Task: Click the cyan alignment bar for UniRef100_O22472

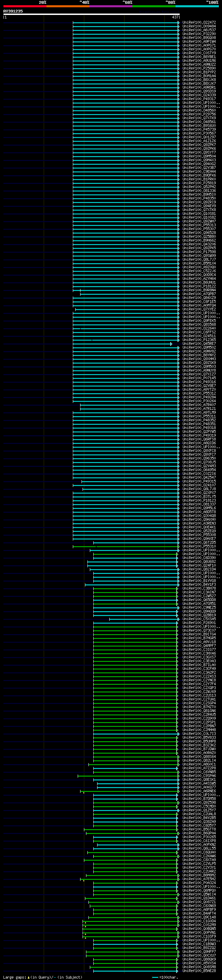Action: click(126, 23)
